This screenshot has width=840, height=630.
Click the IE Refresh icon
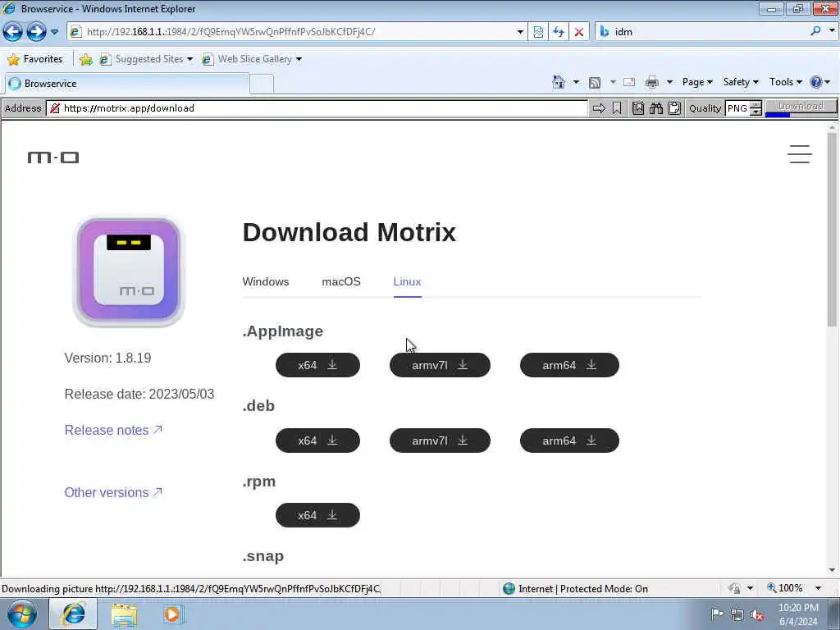point(558,32)
